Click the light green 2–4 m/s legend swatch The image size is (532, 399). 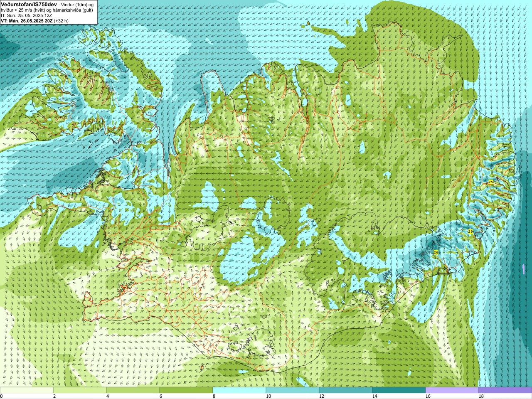point(80,390)
